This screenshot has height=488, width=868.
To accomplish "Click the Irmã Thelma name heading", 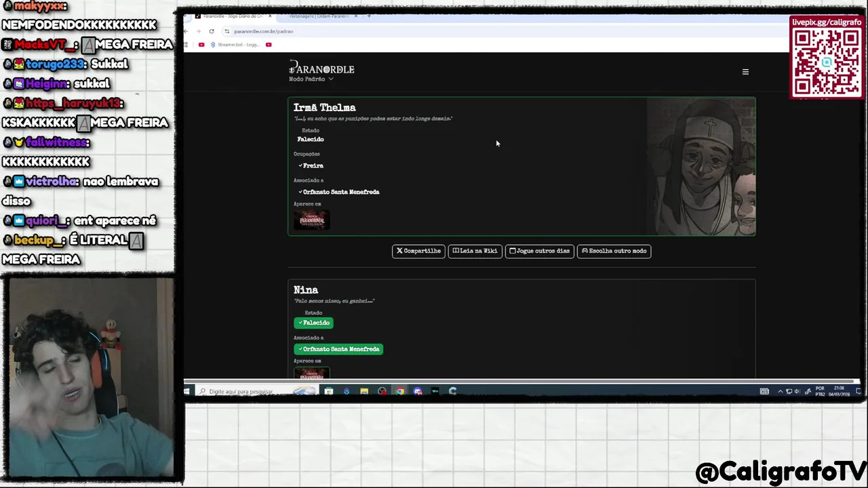I will pyautogui.click(x=324, y=107).
